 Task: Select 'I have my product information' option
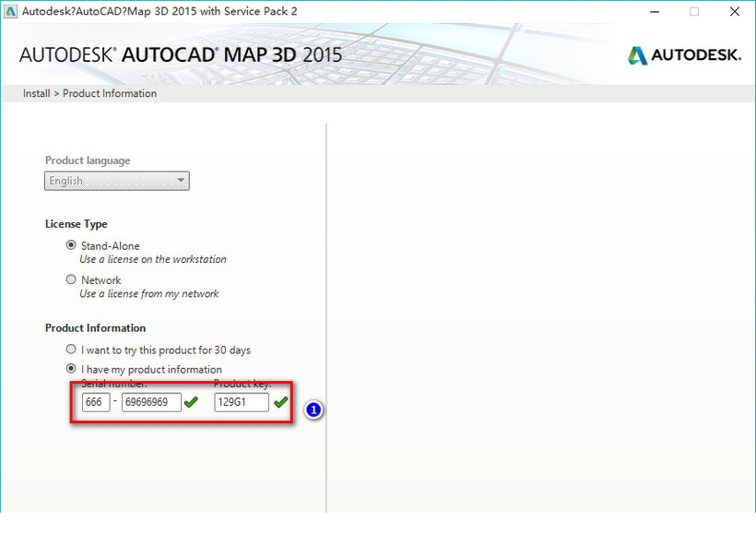(71, 369)
